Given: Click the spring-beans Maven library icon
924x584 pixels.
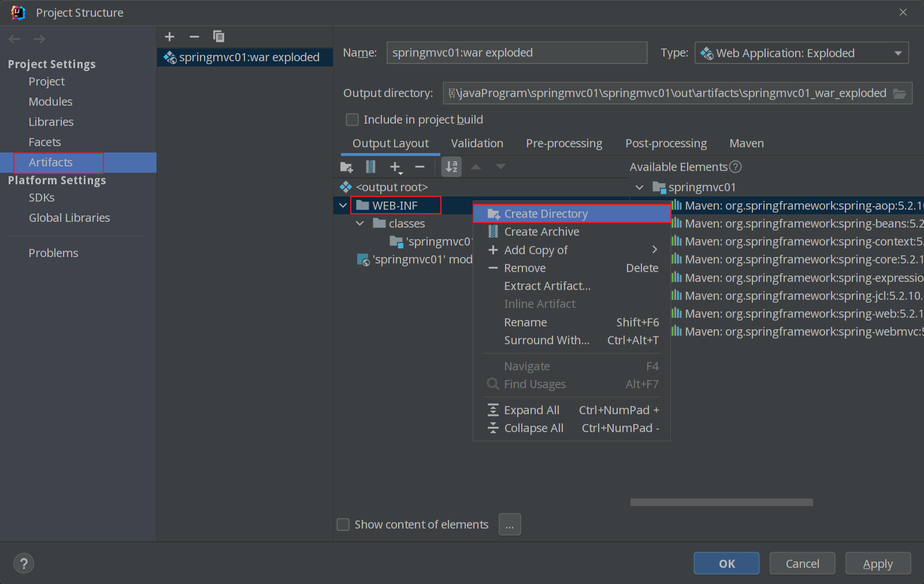Looking at the screenshot, I should [676, 223].
